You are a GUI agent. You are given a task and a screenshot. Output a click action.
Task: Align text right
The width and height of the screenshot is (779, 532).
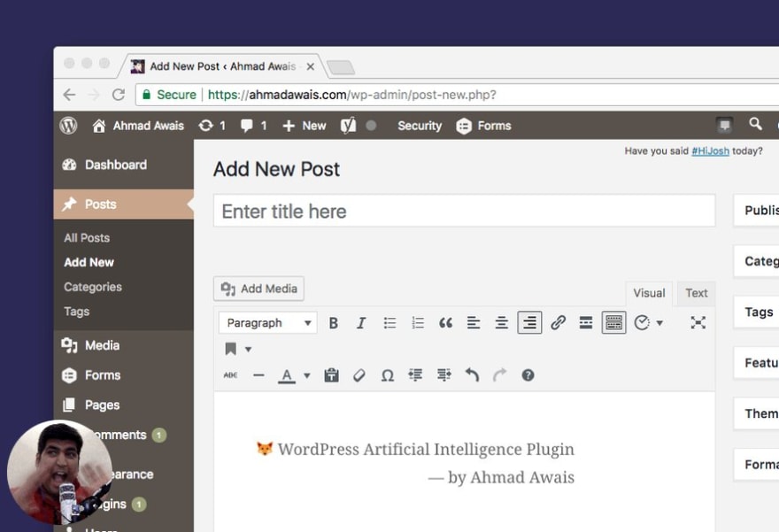tap(529, 323)
